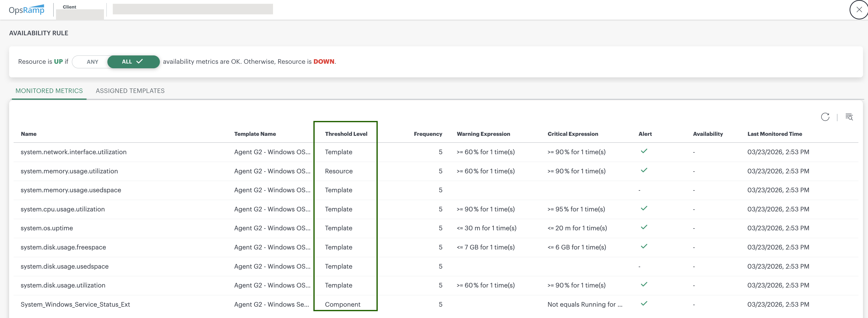
Task: Click the Frequency column header
Action: [428, 134]
